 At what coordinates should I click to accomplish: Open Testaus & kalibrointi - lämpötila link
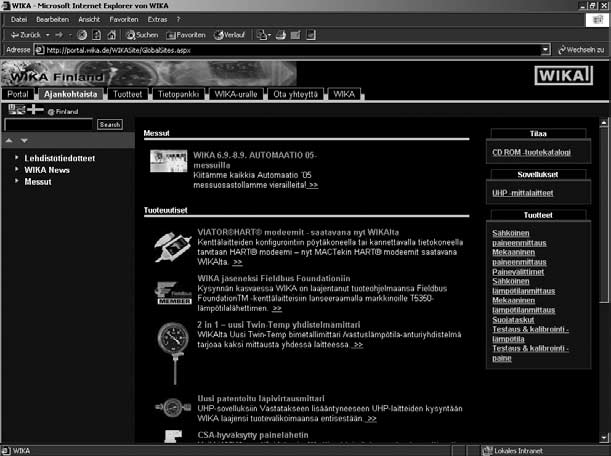[530, 334]
